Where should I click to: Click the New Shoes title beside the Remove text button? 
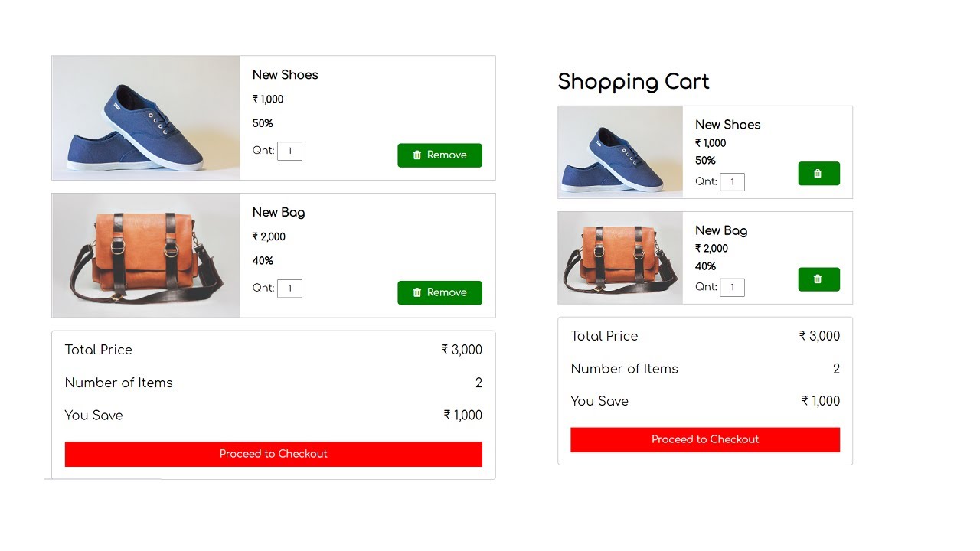(x=285, y=75)
